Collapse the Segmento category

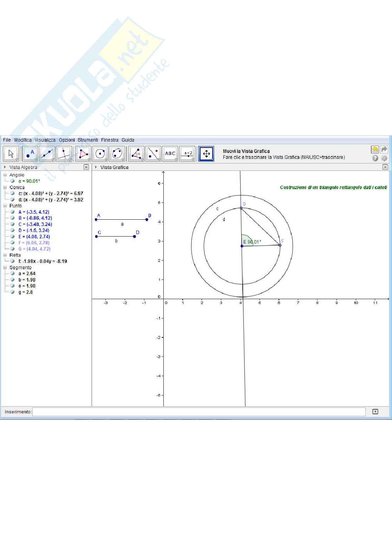pos(5,267)
